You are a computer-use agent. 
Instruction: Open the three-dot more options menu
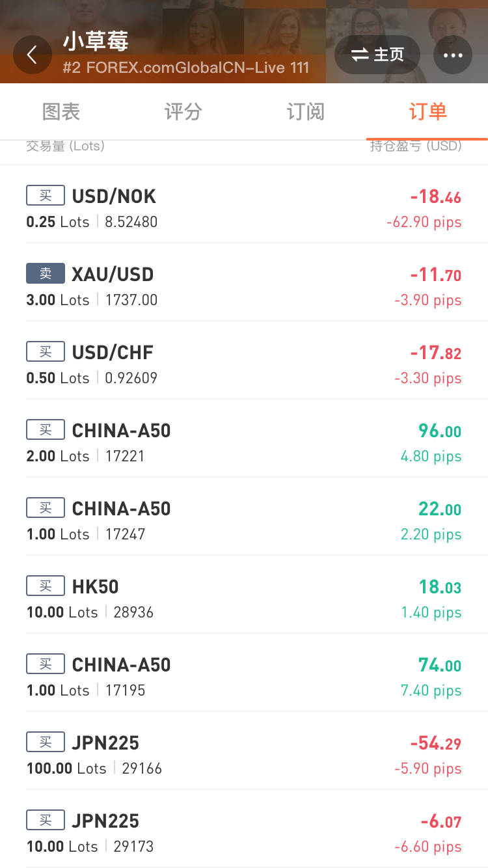pos(452,55)
